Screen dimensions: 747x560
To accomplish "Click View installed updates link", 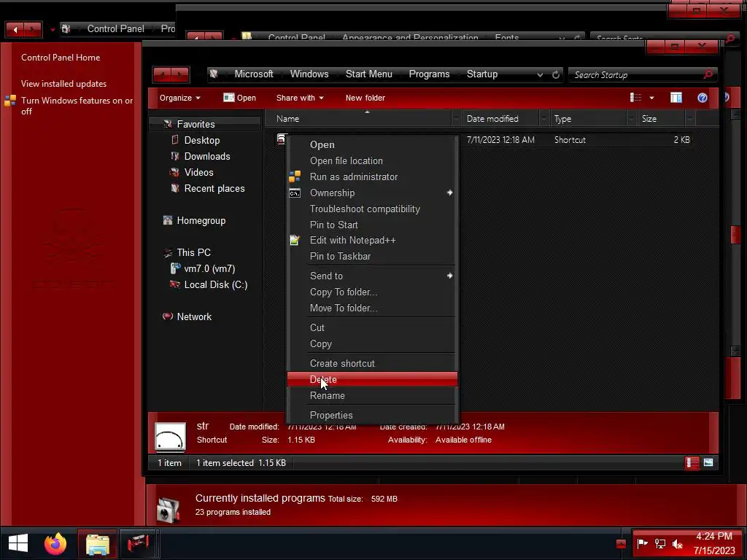I will (64, 83).
